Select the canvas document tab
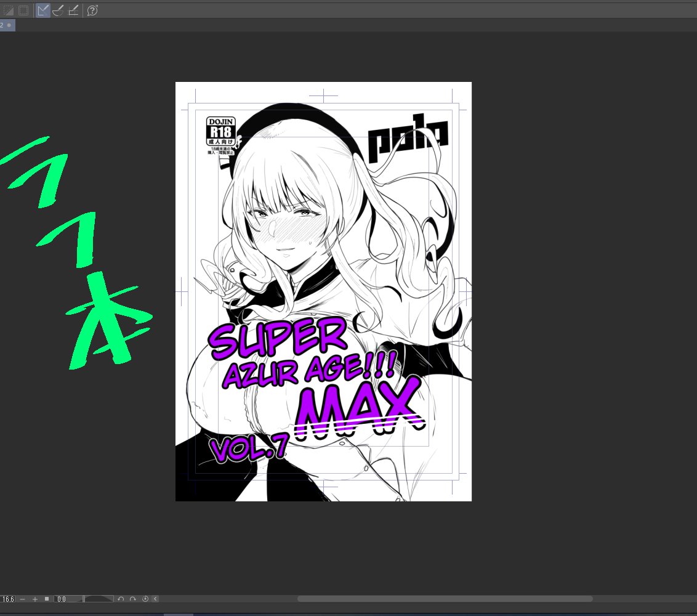The width and height of the screenshot is (697, 616). click(x=7, y=25)
